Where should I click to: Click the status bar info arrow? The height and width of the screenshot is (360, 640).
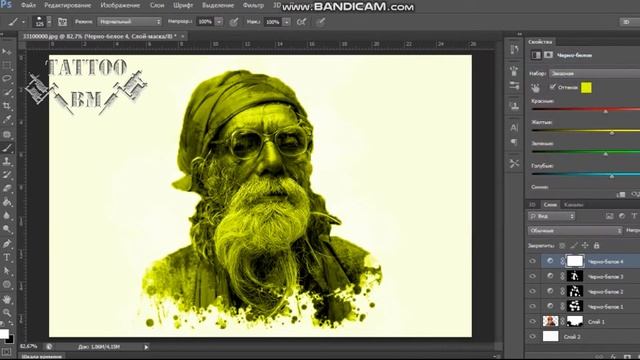(146, 347)
